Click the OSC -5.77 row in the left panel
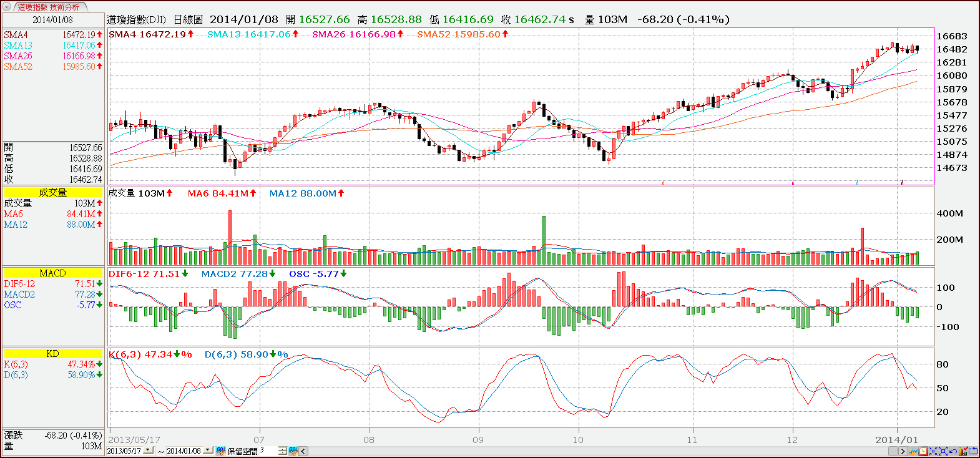The width and height of the screenshot is (980, 458). (x=53, y=305)
